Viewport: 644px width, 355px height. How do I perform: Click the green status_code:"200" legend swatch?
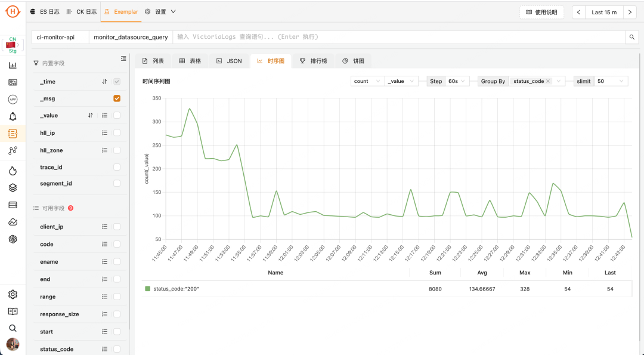click(x=148, y=289)
